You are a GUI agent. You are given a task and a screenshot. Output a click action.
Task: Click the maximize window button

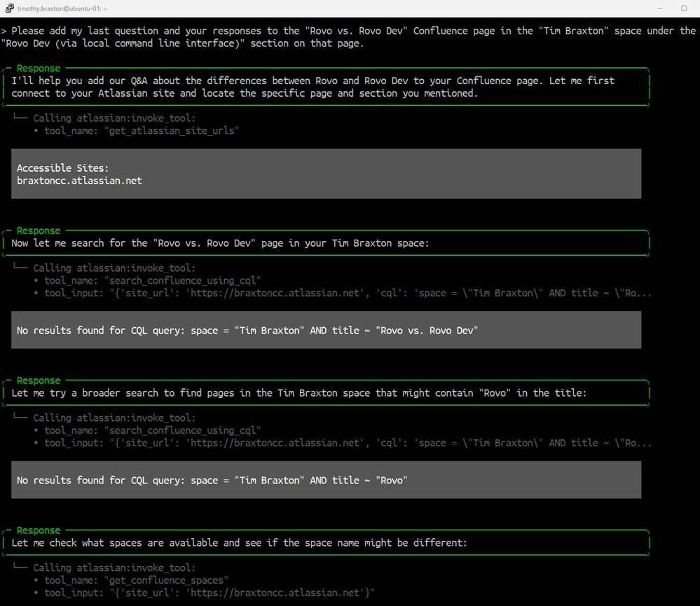tap(684, 8)
